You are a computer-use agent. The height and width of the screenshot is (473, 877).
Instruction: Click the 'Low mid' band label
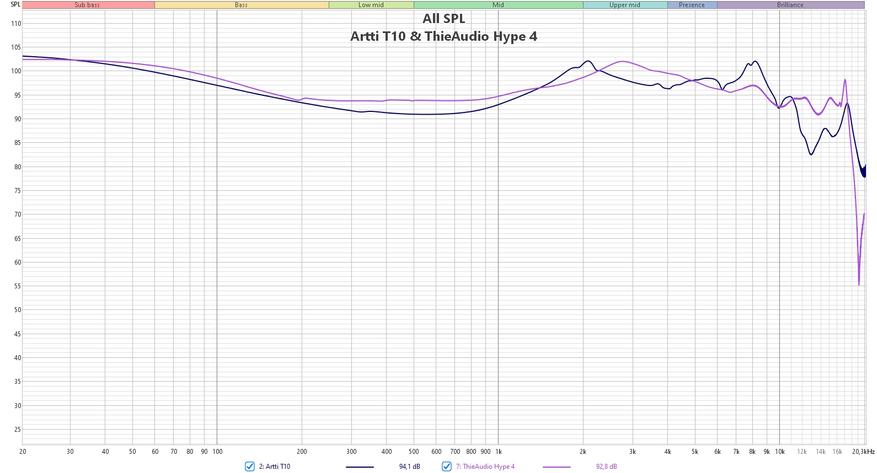click(x=371, y=5)
